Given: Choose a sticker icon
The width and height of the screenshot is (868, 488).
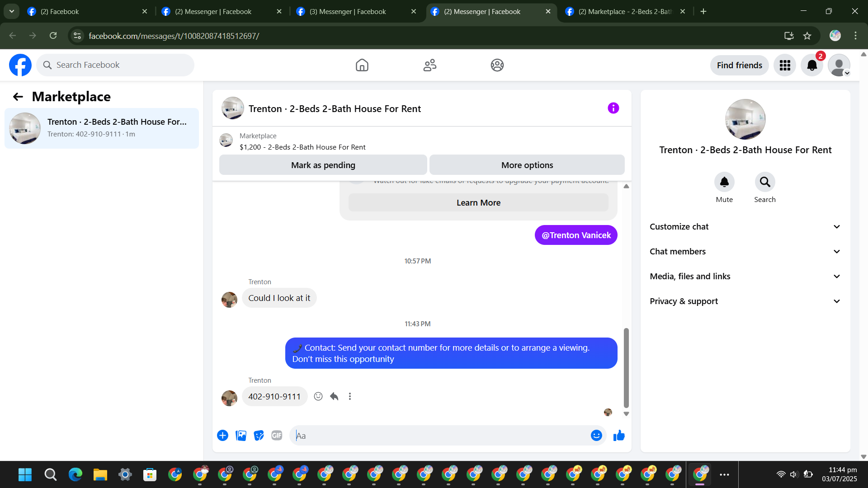Looking at the screenshot, I should click(x=259, y=436).
